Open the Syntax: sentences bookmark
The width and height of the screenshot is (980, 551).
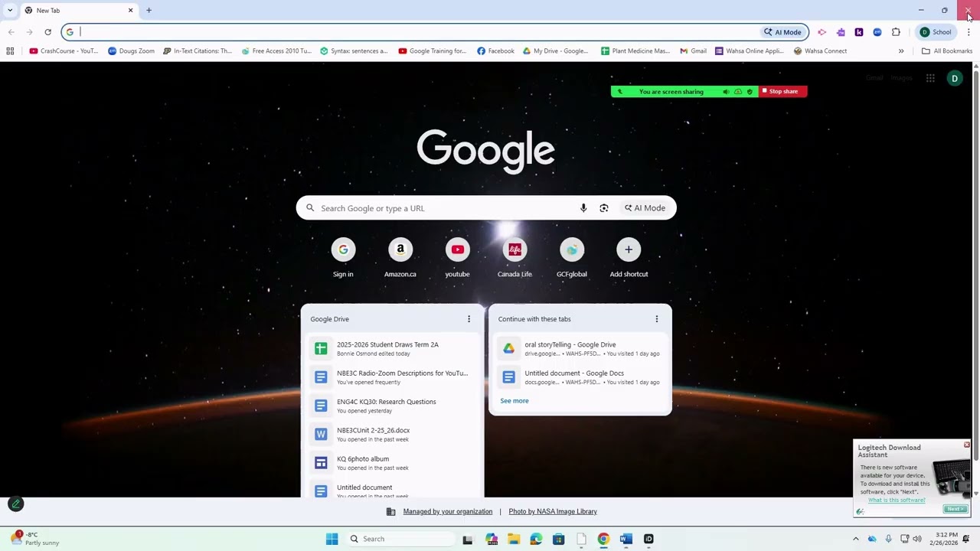354,51
